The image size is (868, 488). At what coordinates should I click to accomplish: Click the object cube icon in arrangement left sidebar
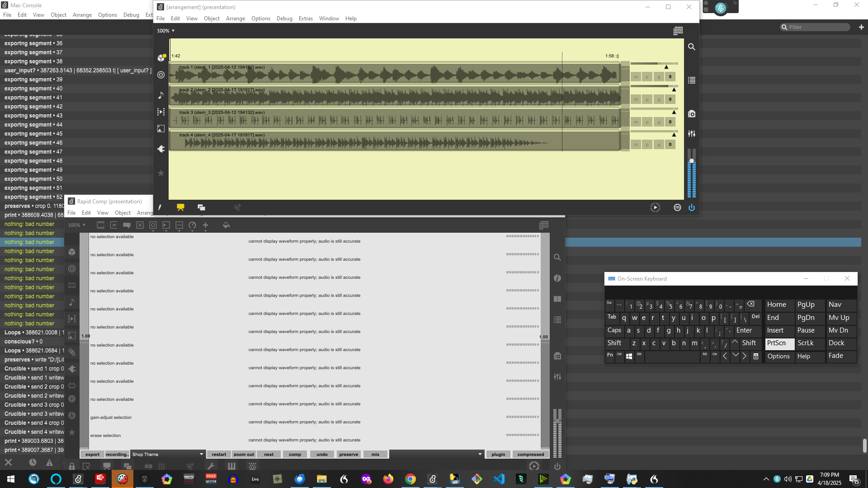click(x=161, y=57)
